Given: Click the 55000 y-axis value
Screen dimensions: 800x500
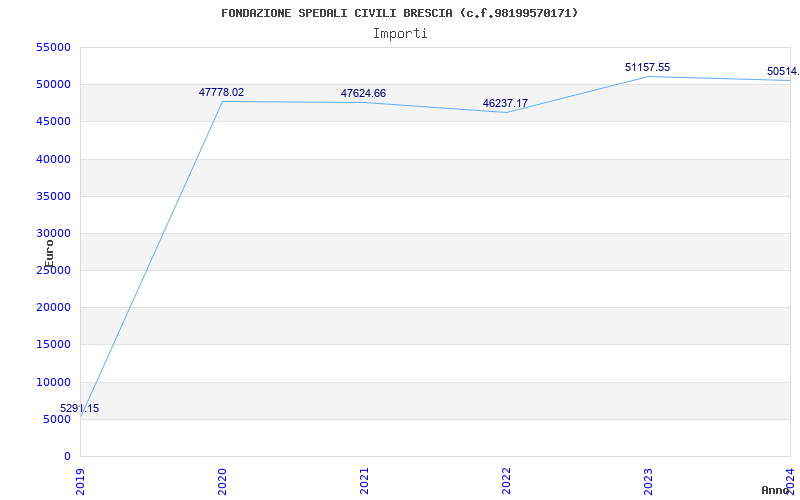Looking at the screenshot, I should click(54, 47).
